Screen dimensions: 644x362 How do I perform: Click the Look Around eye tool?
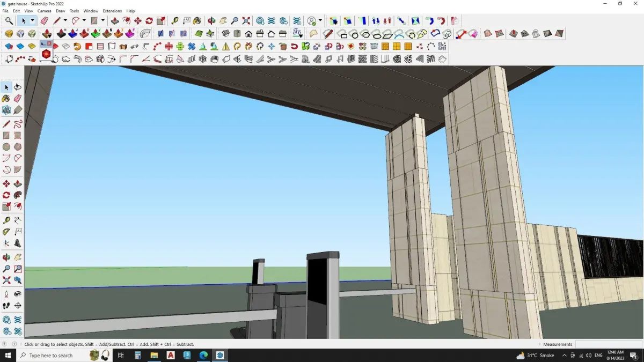coord(18,294)
